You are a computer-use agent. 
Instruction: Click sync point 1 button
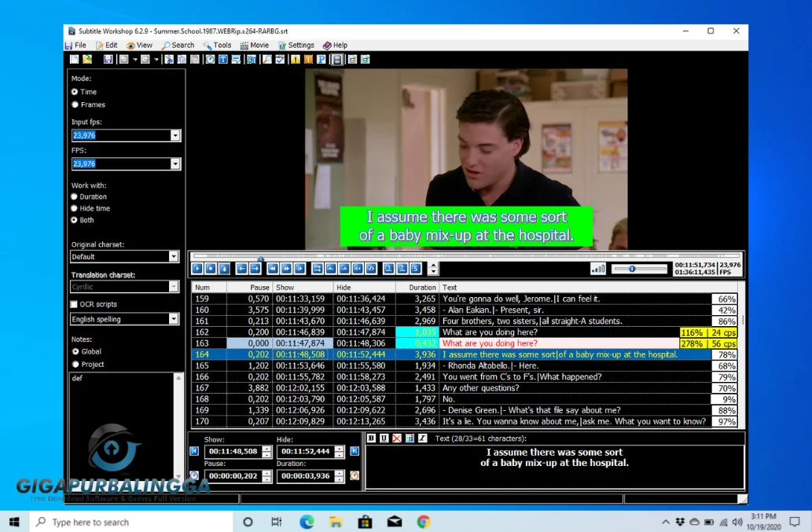pyautogui.click(x=388, y=269)
